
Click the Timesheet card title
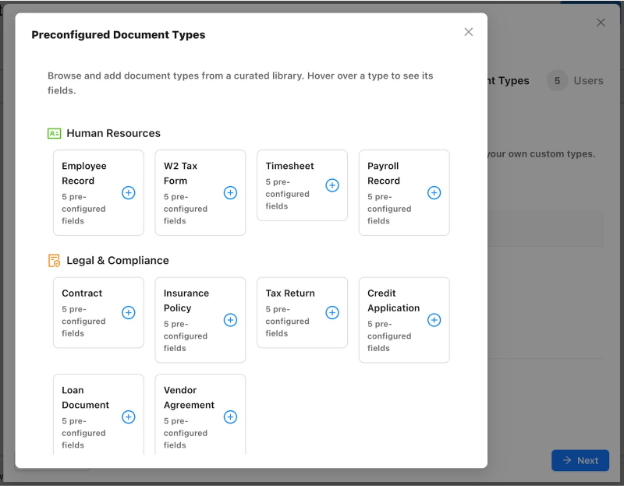290,166
